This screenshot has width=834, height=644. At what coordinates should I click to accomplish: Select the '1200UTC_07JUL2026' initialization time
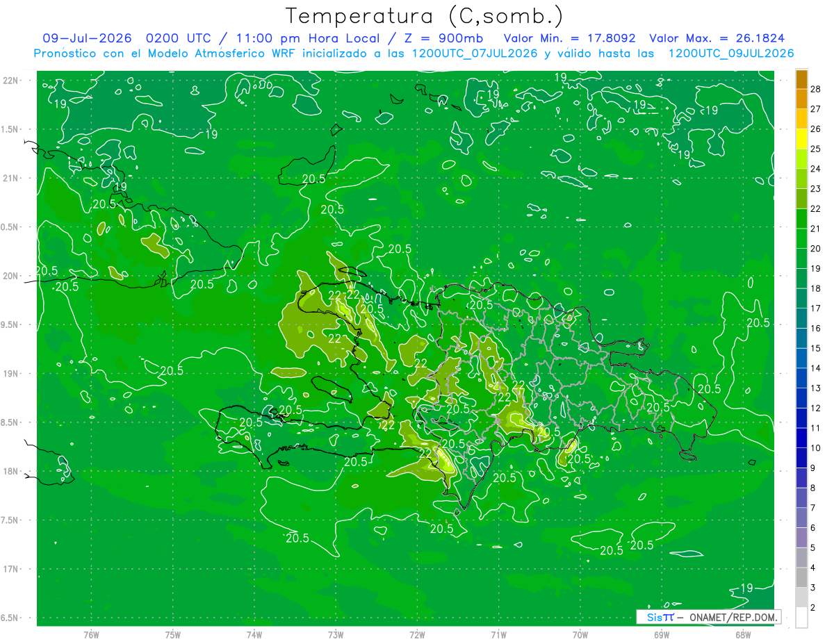(475, 53)
